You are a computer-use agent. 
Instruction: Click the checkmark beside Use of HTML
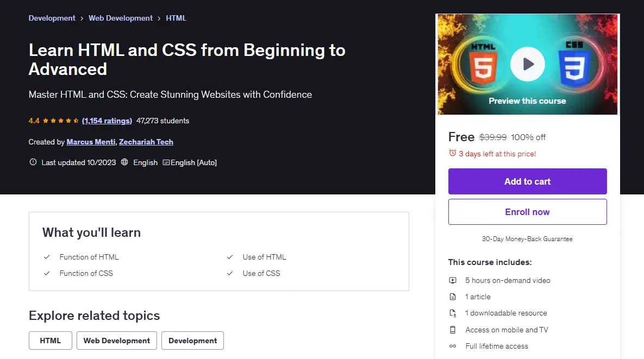coord(230,257)
